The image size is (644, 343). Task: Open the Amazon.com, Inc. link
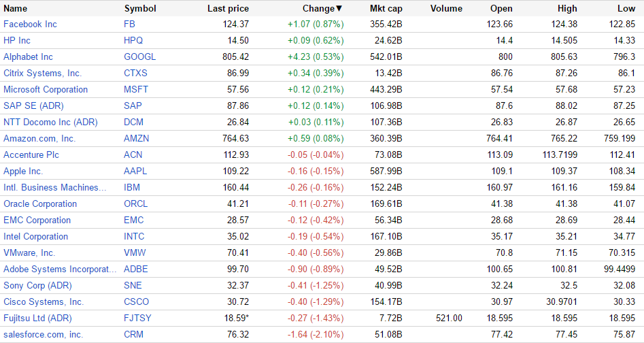[x=39, y=139]
